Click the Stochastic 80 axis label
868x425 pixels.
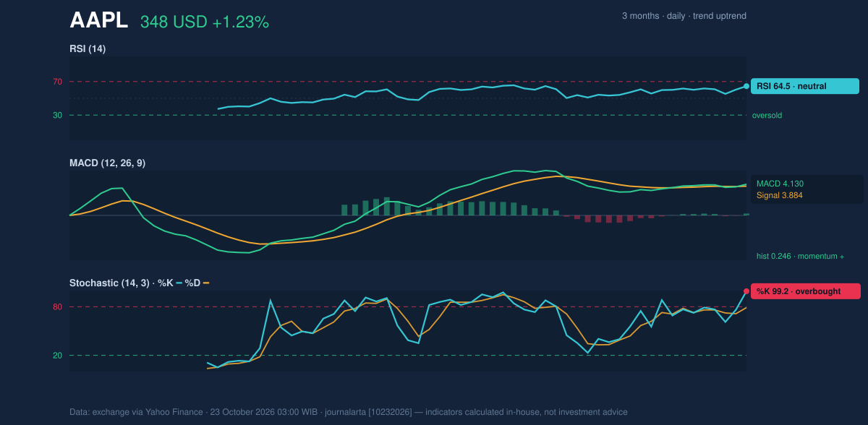pyautogui.click(x=57, y=307)
